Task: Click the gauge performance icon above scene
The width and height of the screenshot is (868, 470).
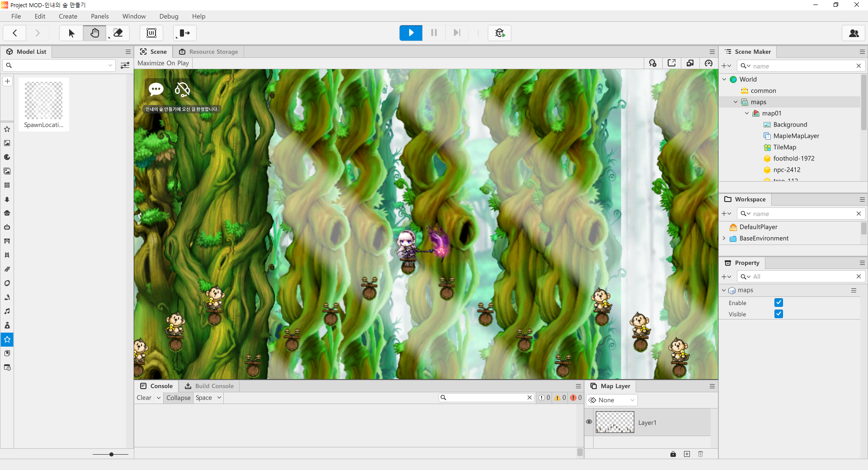Action: [709, 63]
